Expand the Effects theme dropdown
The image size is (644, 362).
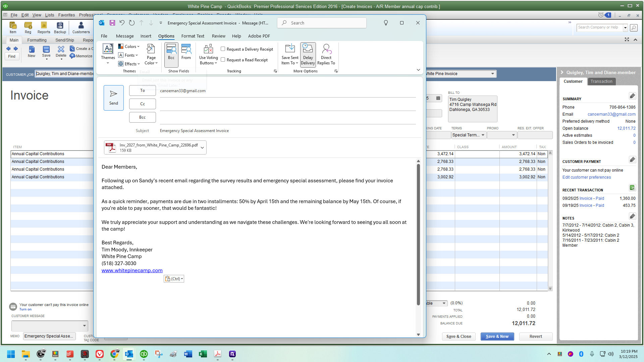click(x=129, y=64)
